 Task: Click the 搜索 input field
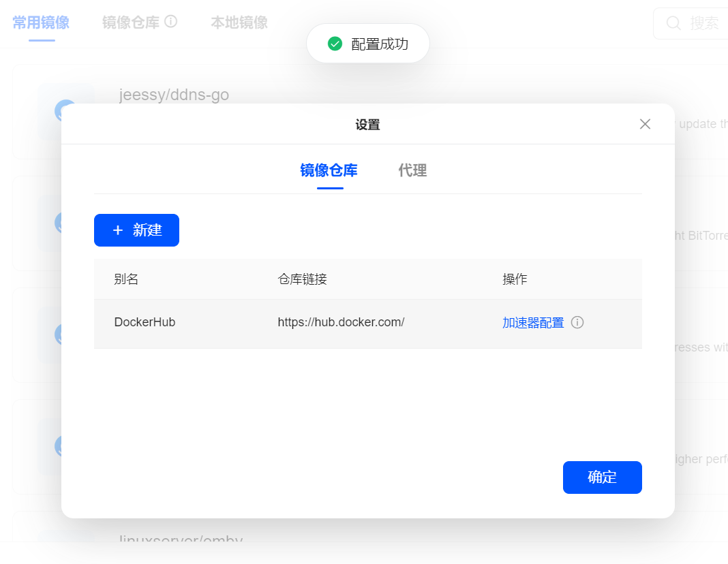point(691,23)
